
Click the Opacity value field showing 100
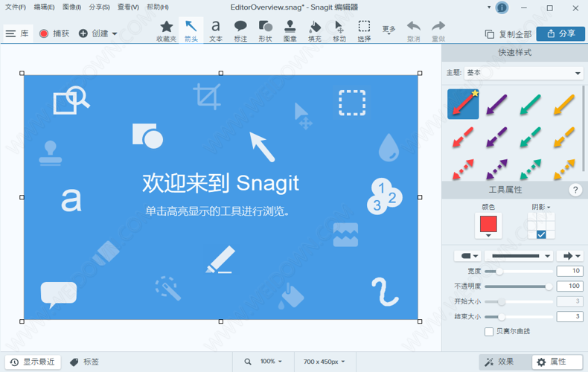[x=570, y=286]
